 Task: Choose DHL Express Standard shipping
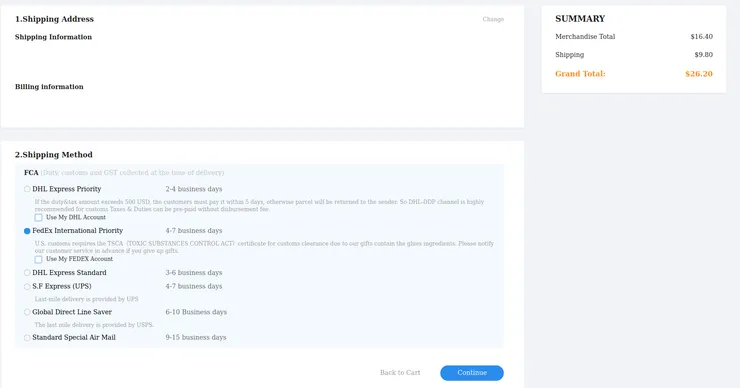pyautogui.click(x=27, y=273)
